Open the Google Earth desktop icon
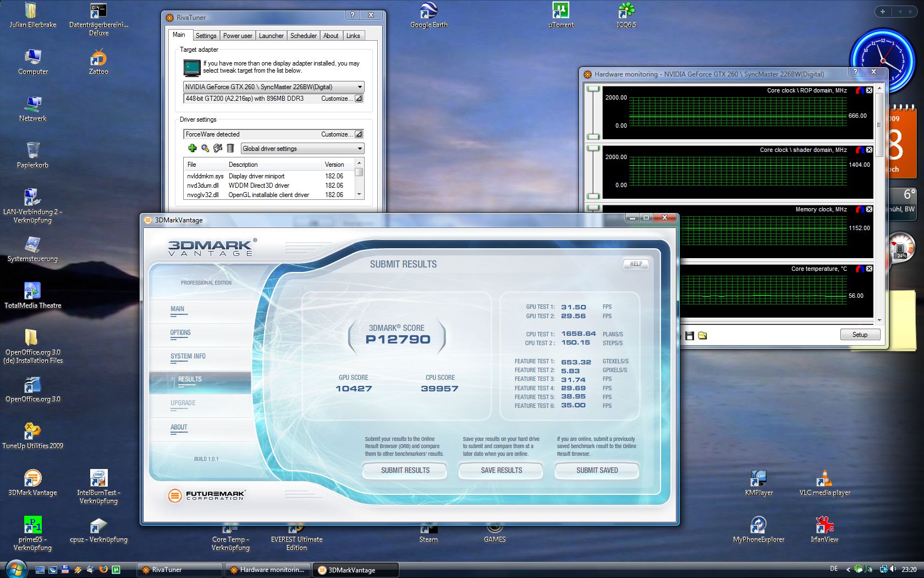The height and width of the screenshot is (578, 924). point(428,15)
